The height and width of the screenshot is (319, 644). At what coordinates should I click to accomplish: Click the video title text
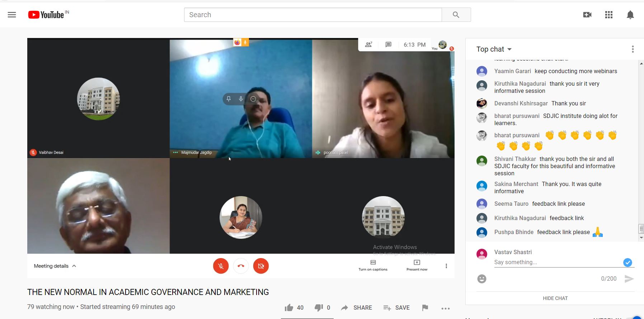coord(148,292)
